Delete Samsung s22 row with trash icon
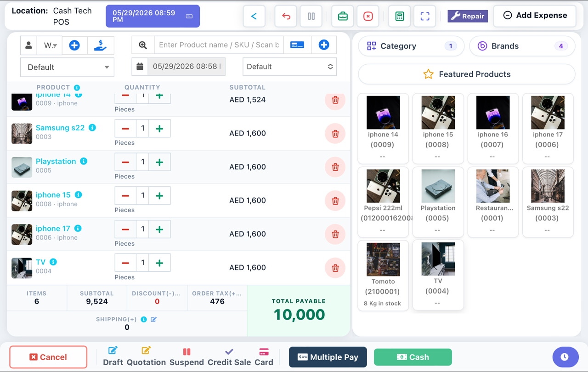 335,134
